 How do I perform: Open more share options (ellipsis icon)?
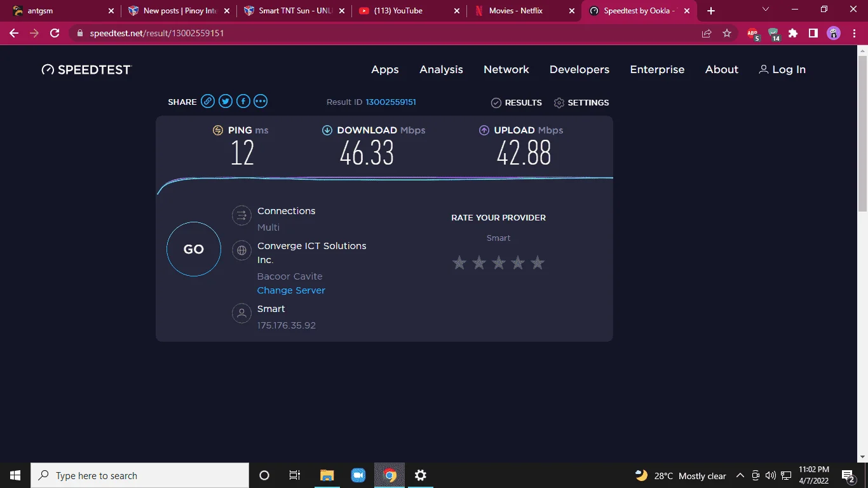(261, 101)
